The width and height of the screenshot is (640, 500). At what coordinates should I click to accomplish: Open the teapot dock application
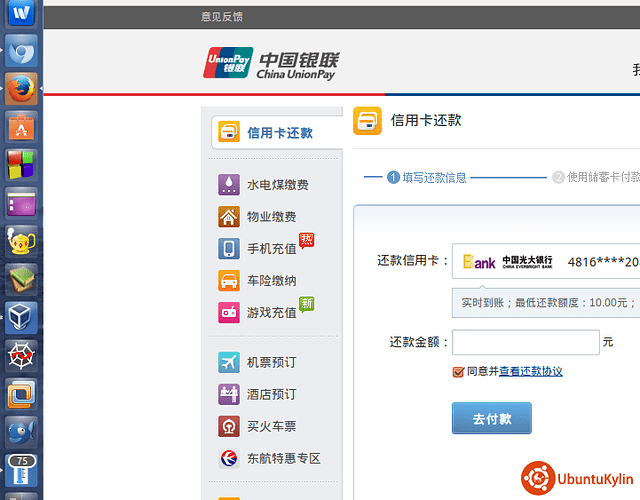pos(21,241)
